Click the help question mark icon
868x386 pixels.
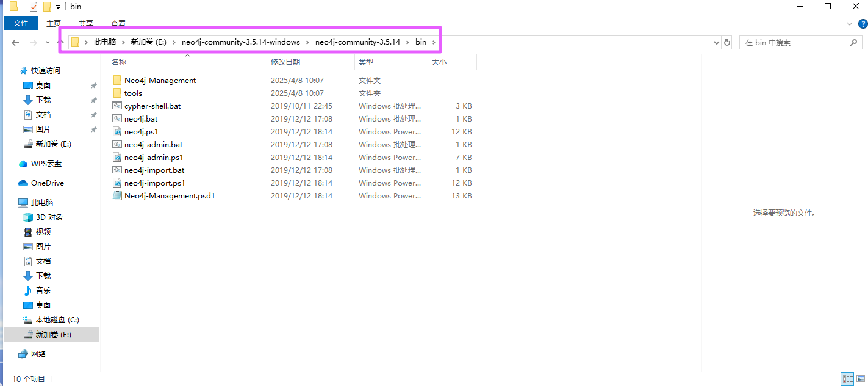862,23
